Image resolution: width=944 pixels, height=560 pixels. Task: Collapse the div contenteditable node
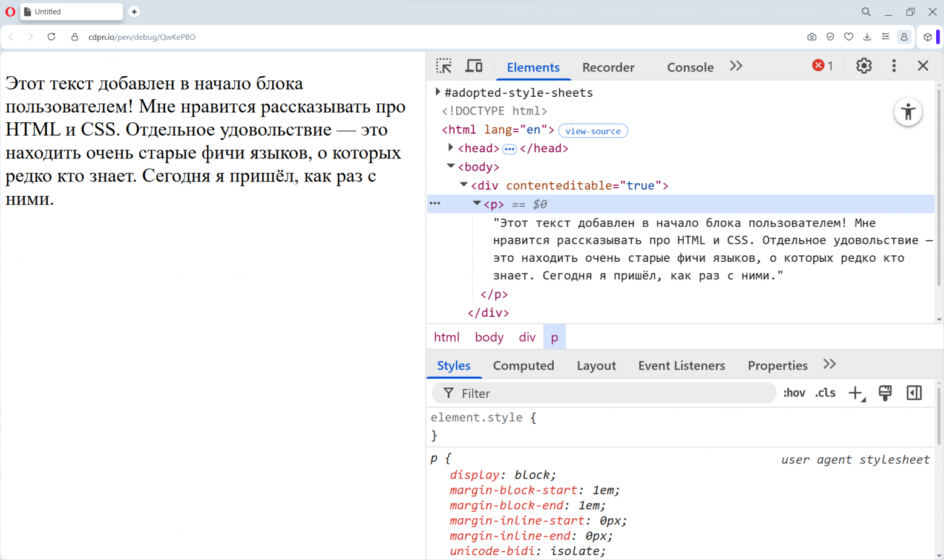(464, 184)
